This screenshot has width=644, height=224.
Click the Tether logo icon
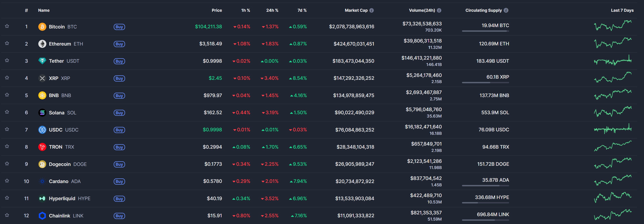click(42, 61)
